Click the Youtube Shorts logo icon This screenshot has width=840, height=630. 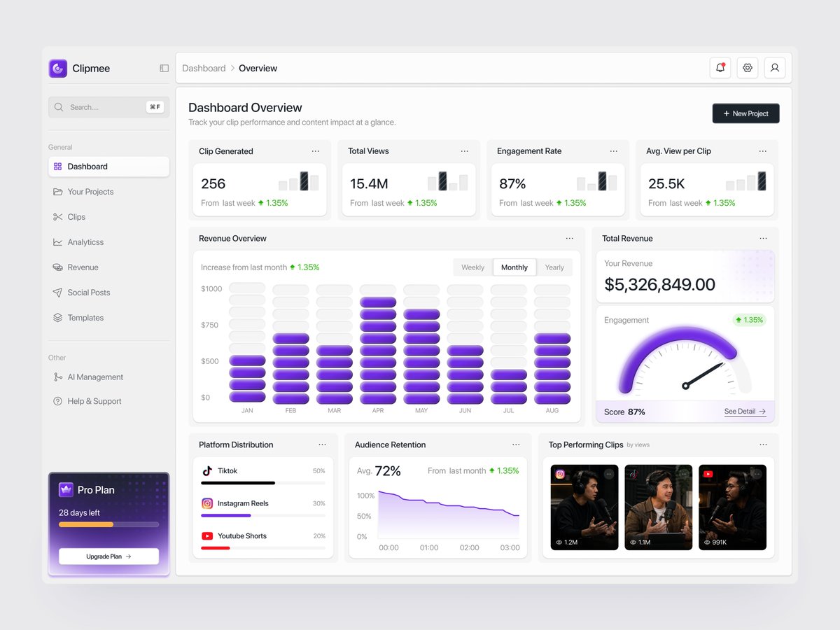207,535
